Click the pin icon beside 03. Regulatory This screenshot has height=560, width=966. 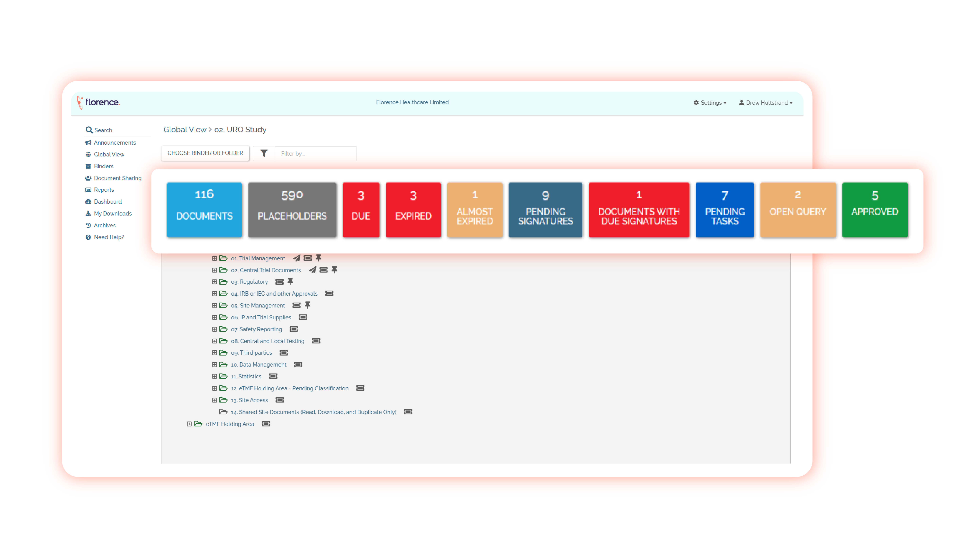click(x=290, y=282)
